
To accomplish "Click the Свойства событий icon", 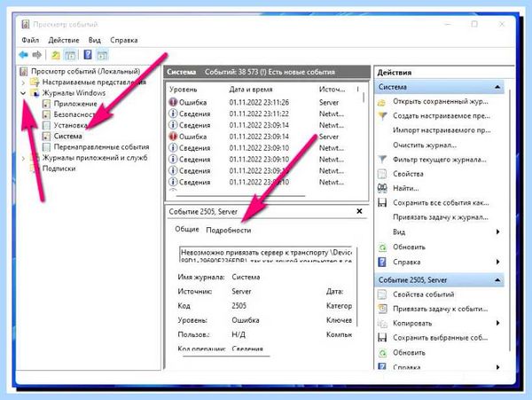I will pyautogui.click(x=382, y=294).
